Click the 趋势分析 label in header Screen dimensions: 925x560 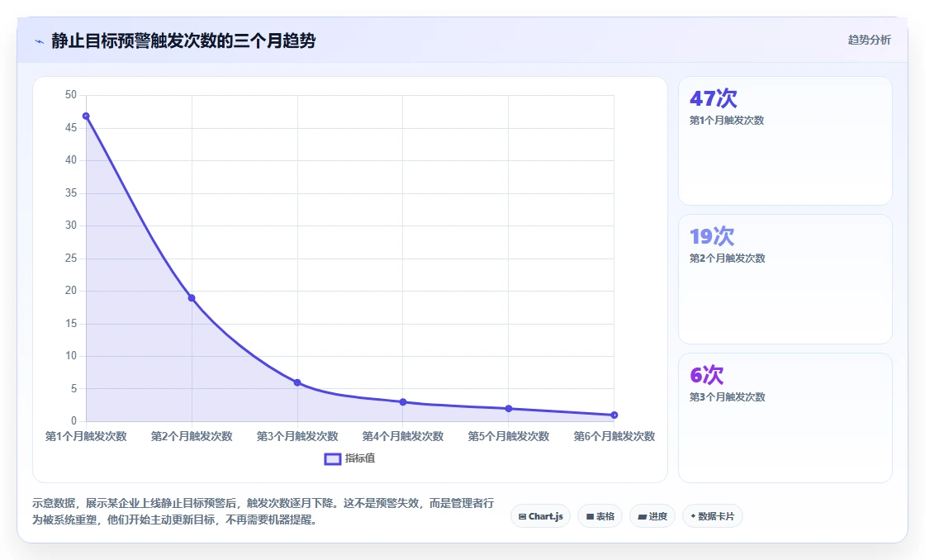point(869,40)
